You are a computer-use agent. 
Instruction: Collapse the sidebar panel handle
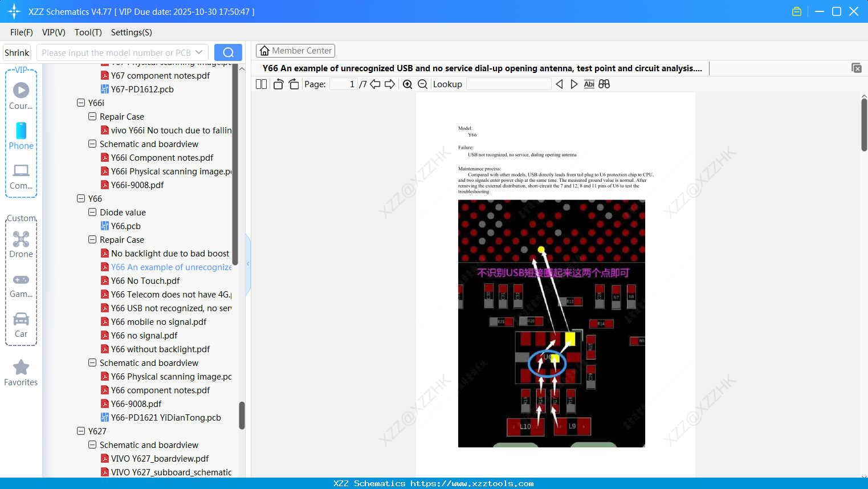click(x=248, y=264)
